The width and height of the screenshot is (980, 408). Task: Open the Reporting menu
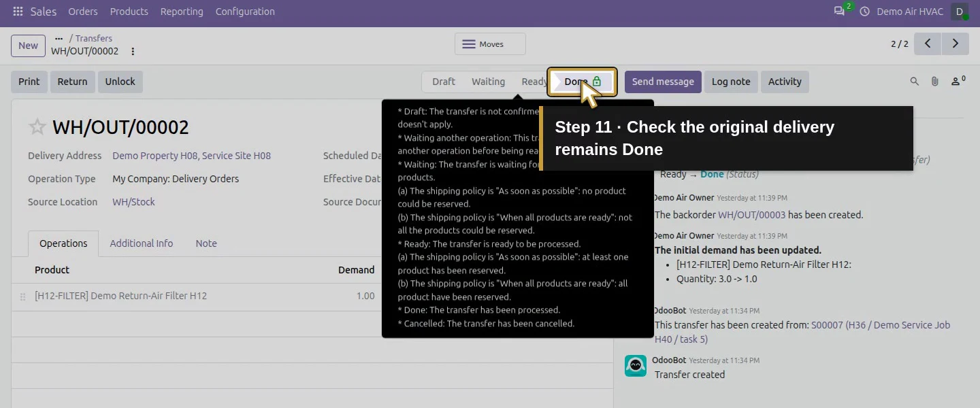[x=182, y=12]
